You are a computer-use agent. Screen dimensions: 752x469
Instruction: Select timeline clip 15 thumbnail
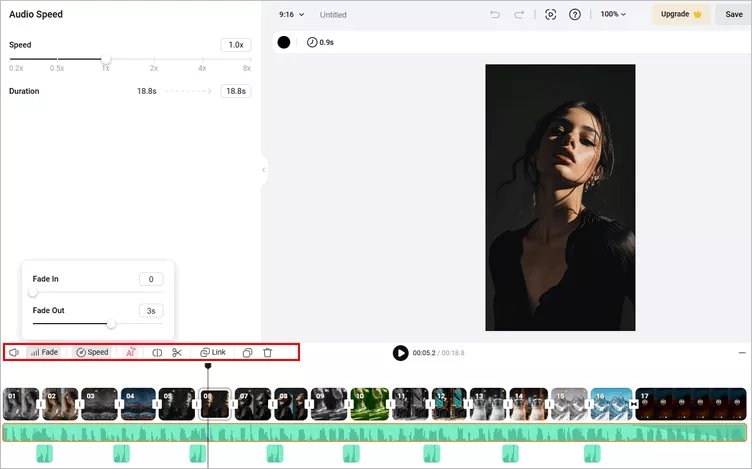tap(569, 404)
